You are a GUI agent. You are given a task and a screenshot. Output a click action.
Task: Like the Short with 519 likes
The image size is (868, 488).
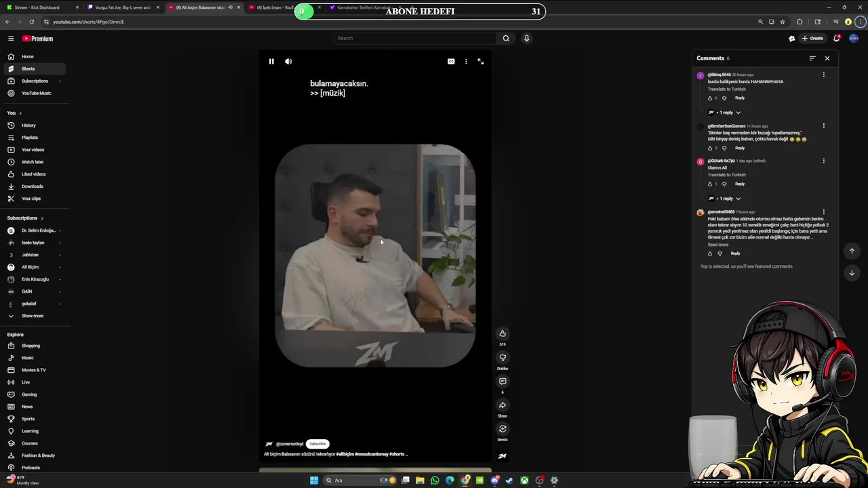502,333
